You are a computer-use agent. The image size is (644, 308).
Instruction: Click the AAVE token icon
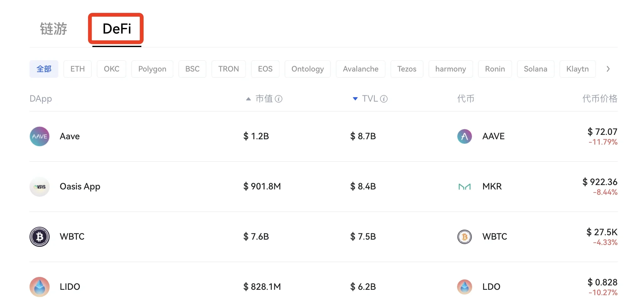pyautogui.click(x=464, y=136)
